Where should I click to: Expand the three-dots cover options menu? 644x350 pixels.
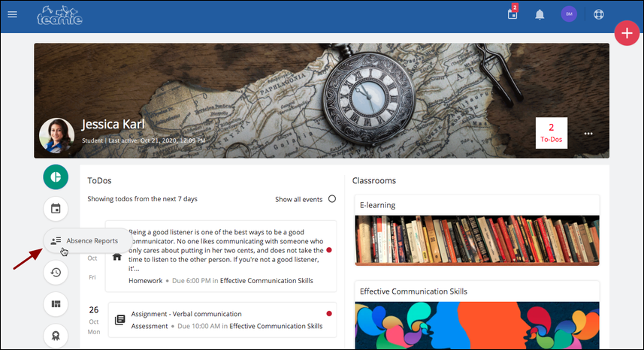(x=588, y=134)
